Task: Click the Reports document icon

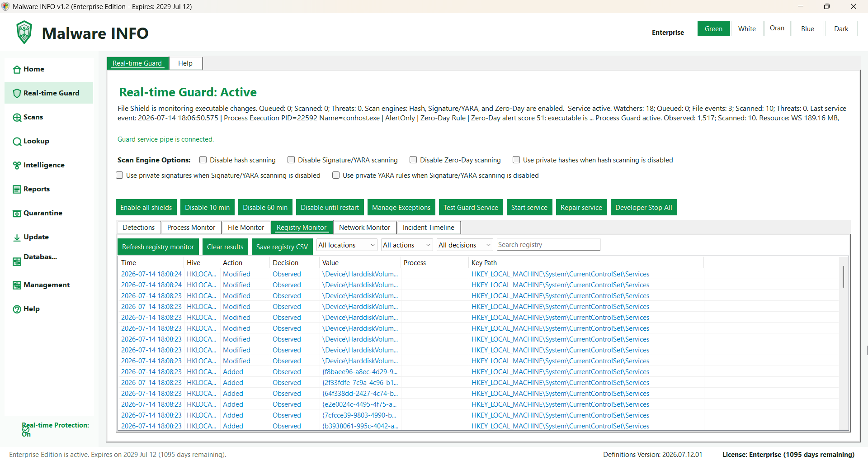Action: (17, 189)
